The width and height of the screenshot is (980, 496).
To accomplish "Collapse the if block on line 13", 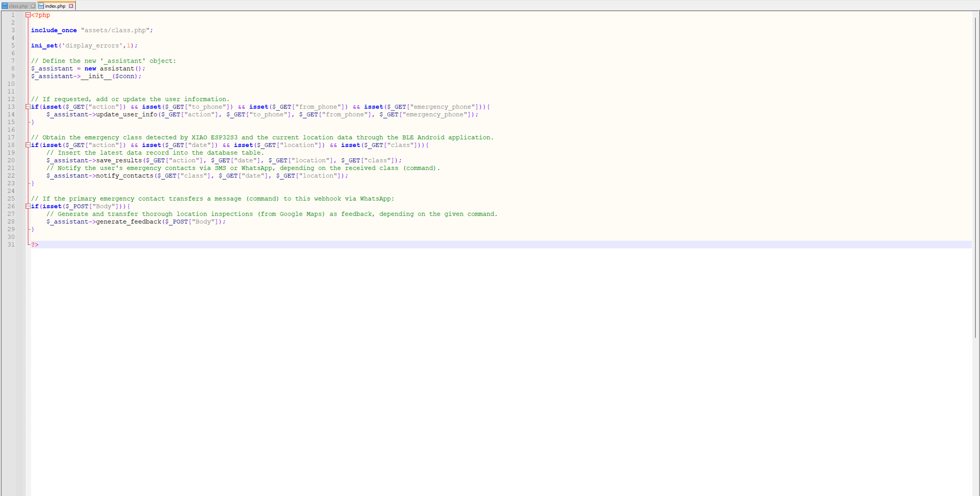I will point(28,107).
